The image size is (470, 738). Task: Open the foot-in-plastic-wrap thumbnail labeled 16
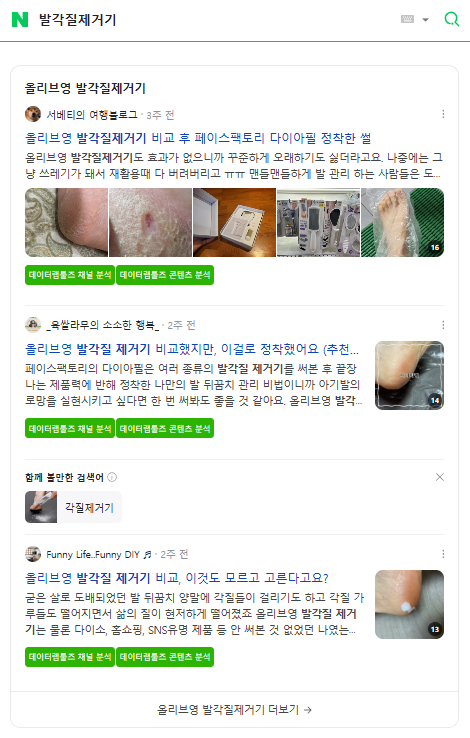click(x=402, y=222)
